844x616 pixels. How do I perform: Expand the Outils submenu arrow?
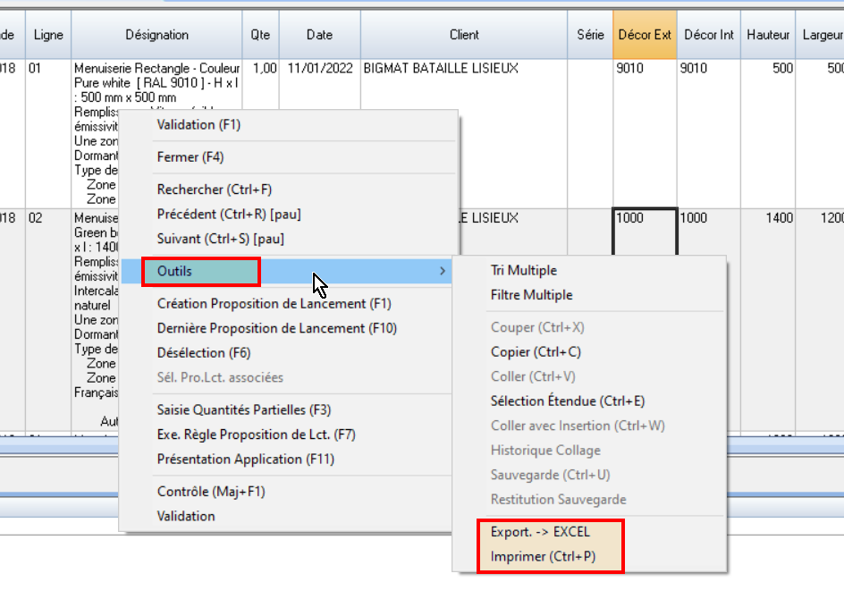[x=443, y=271]
